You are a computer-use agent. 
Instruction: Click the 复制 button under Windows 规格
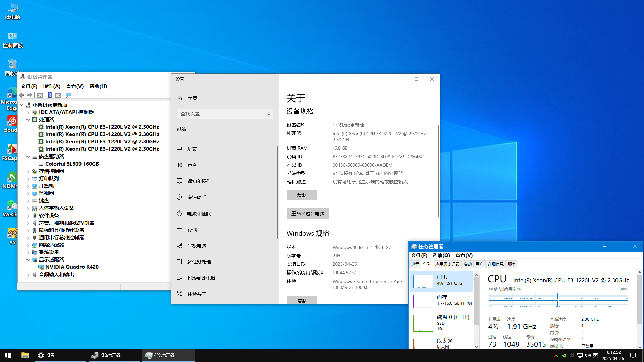(x=302, y=300)
